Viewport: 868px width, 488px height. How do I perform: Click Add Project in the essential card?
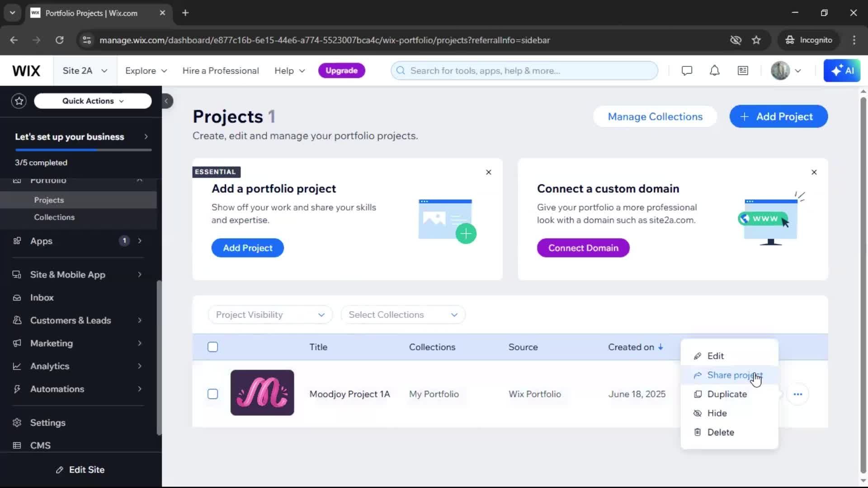[247, 248]
